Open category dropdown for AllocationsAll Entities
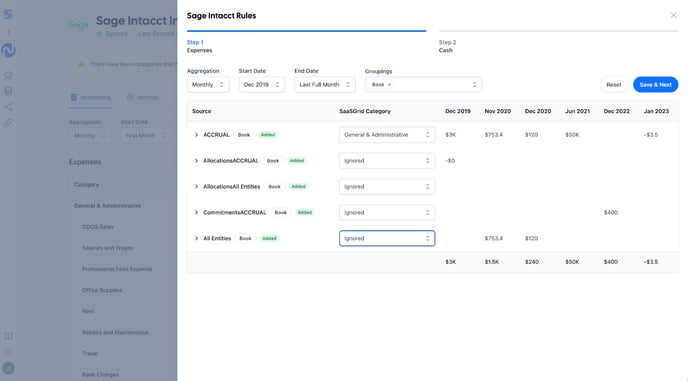The width and height of the screenshot is (688, 381). point(387,187)
